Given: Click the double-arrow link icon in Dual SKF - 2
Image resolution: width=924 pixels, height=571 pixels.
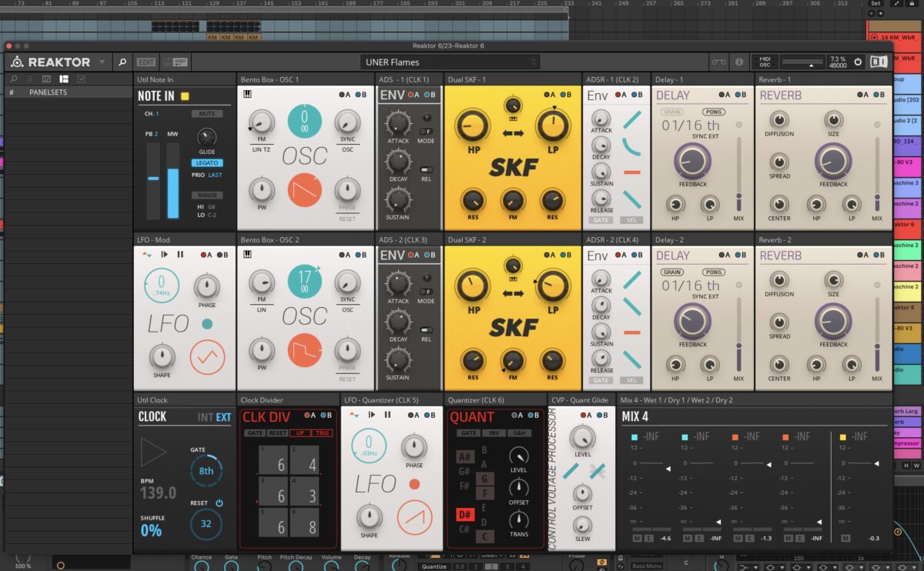Looking at the screenshot, I should (x=512, y=292).
